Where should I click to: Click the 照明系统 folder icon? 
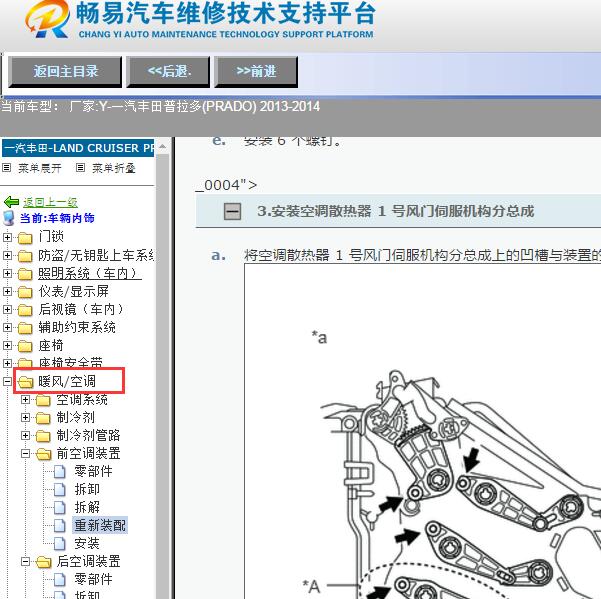click(x=25, y=274)
